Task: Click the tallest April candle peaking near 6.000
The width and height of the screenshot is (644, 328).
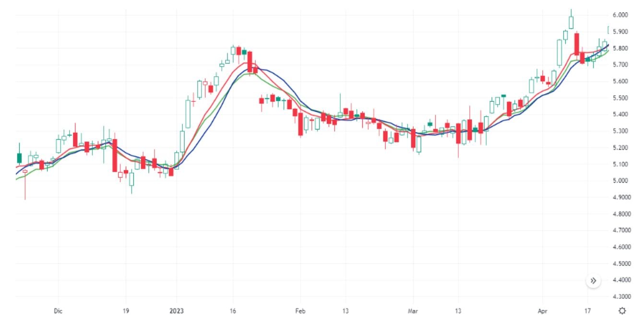Action: tap(571, 22)
